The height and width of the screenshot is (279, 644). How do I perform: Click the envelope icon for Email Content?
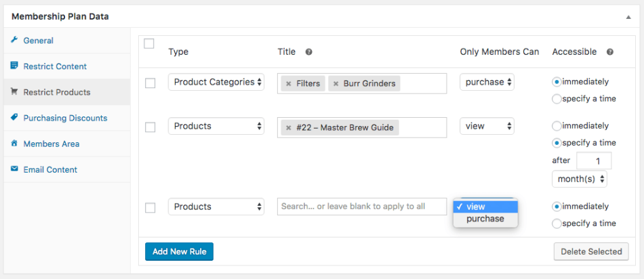click(14, 169)
